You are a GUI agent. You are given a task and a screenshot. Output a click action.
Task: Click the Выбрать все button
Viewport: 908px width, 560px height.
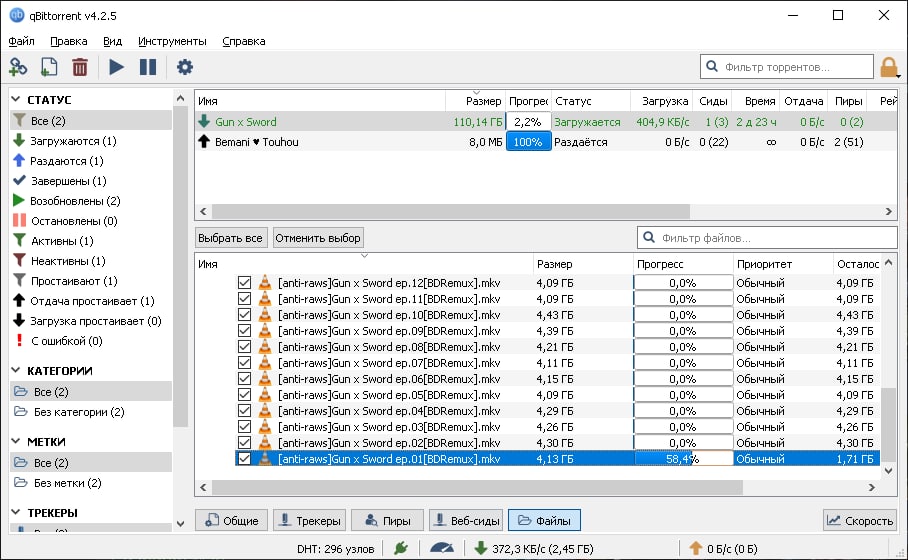[230, 238]
